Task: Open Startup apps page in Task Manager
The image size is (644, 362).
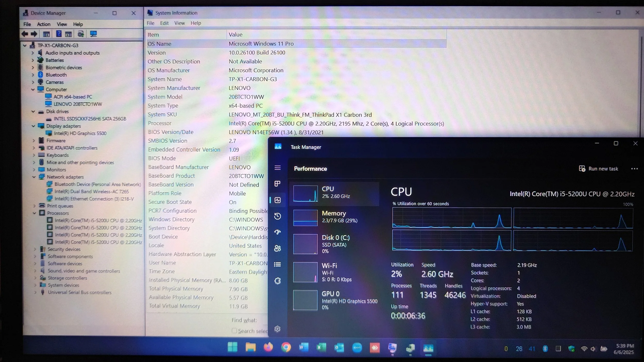Action: (x=277, y=232)
